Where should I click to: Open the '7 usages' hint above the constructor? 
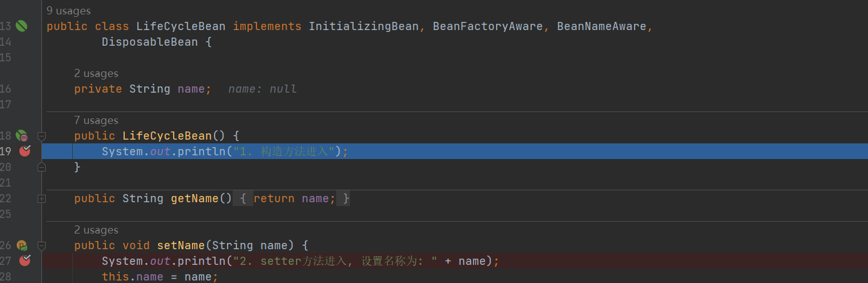(x=96, y=120)
